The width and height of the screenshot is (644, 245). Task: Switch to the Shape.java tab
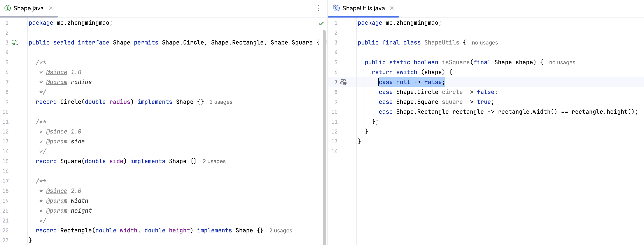(29, 8)
